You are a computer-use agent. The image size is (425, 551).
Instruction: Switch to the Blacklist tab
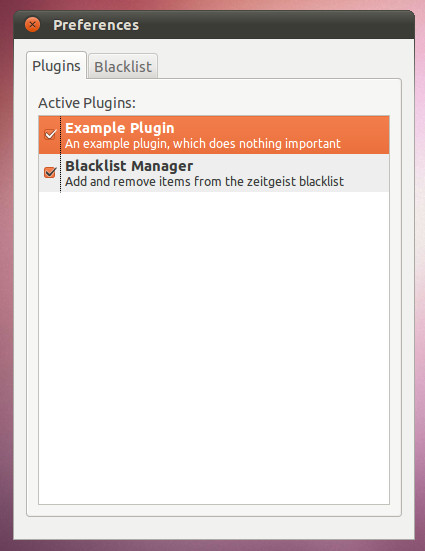point(123,66)
